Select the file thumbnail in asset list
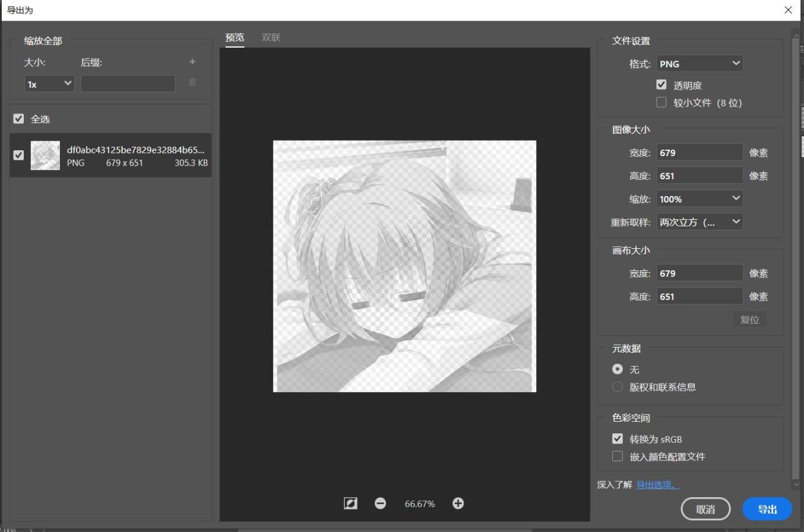This screenshot has height=532, width=804. [45, 155]
